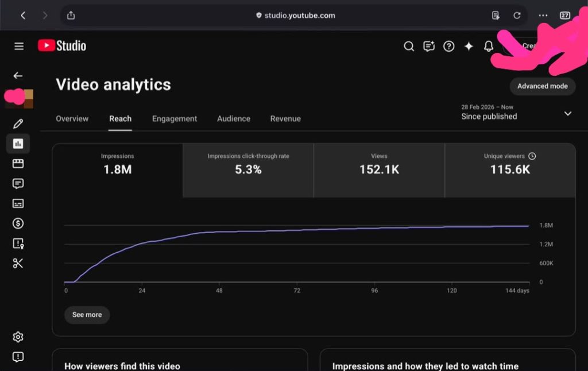Open the Help question mark icon
Screen dimensions: 588x371
[448, 46]
